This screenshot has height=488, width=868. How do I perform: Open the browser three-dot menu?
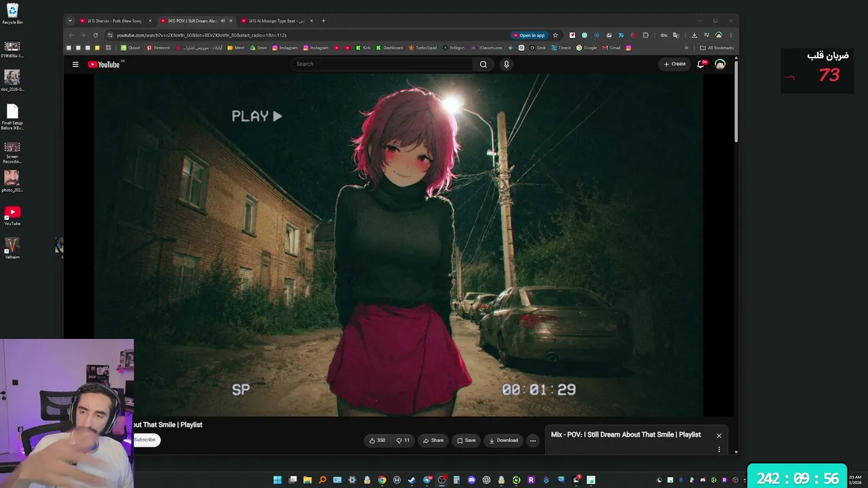pyautogui.click(x=730, y=35)
